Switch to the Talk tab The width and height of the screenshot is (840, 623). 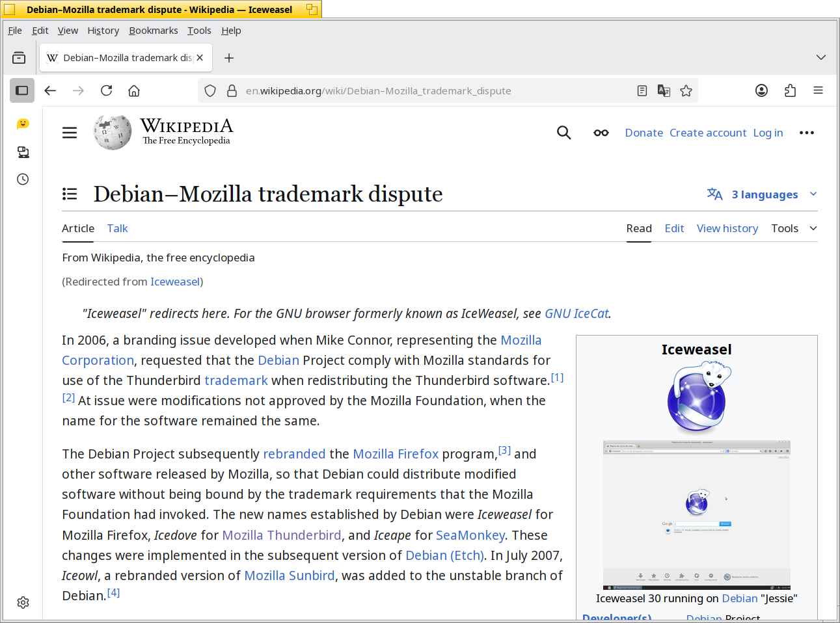point(118,228)
